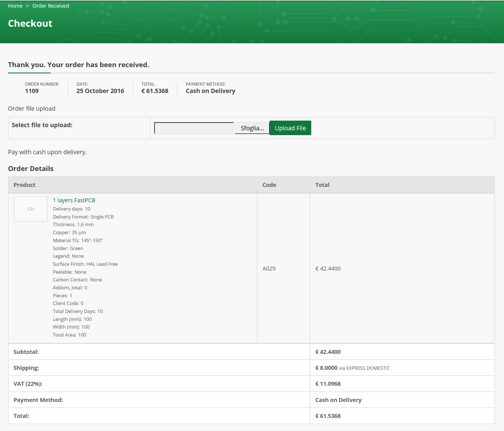Click the Sfoglia... browse button
Viewport: 504px width, 431px height.
(x=252, y=128)
